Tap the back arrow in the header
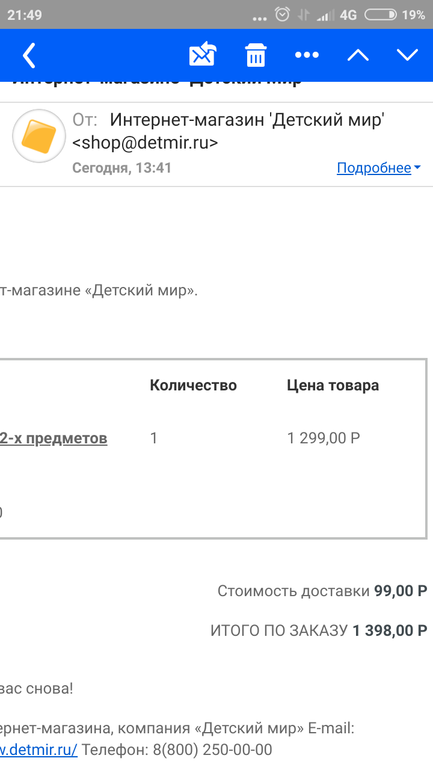Viewport: 433px width, 770px height. pos(29,55)
